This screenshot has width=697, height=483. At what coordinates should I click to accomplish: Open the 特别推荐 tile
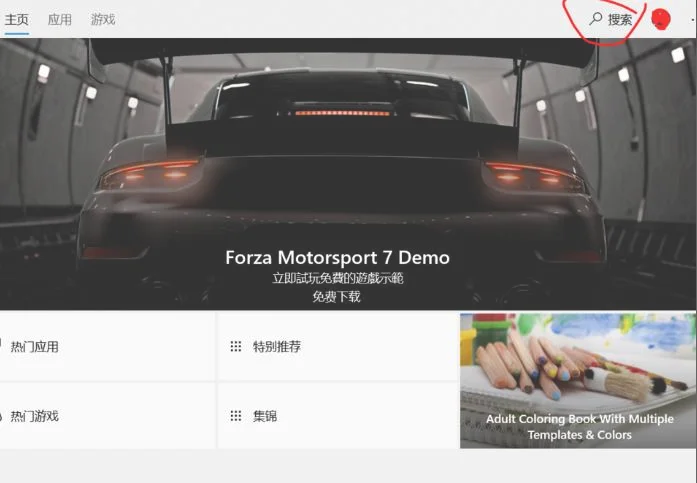pos(338,347)
